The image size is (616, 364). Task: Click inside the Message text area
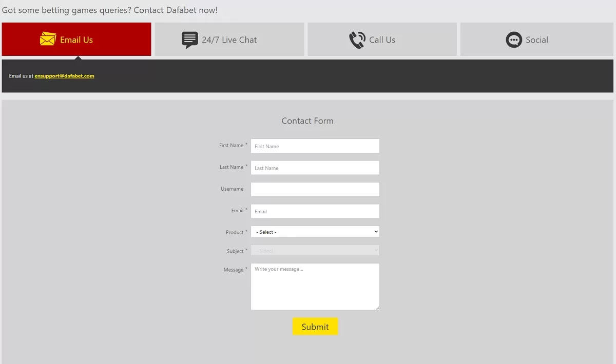315,287
